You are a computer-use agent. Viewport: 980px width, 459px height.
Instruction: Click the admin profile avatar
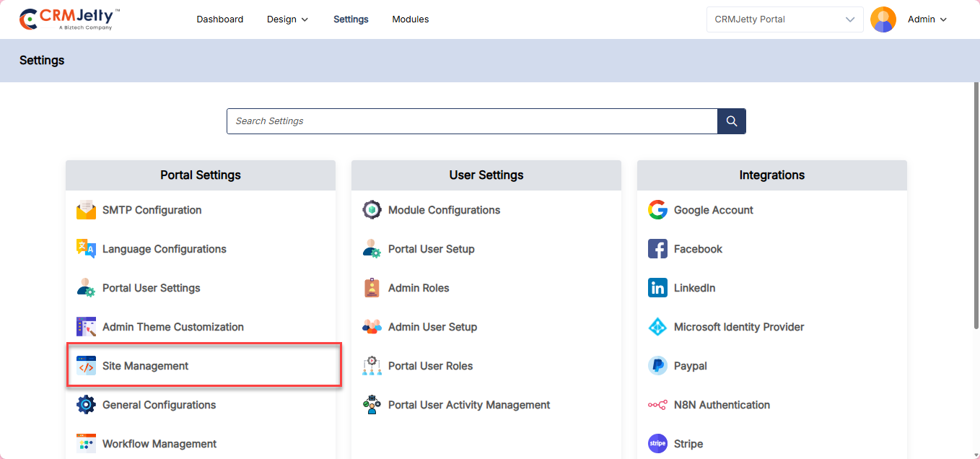tap(883, 19)
